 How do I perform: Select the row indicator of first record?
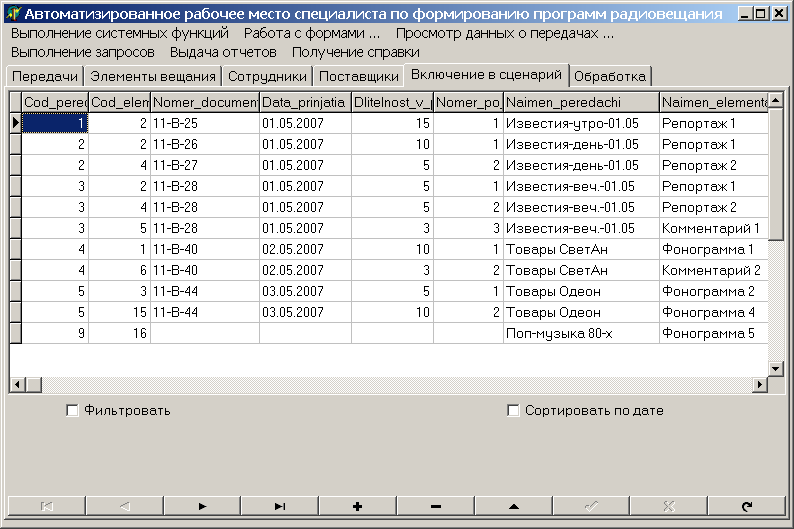[x=16, y=123]
